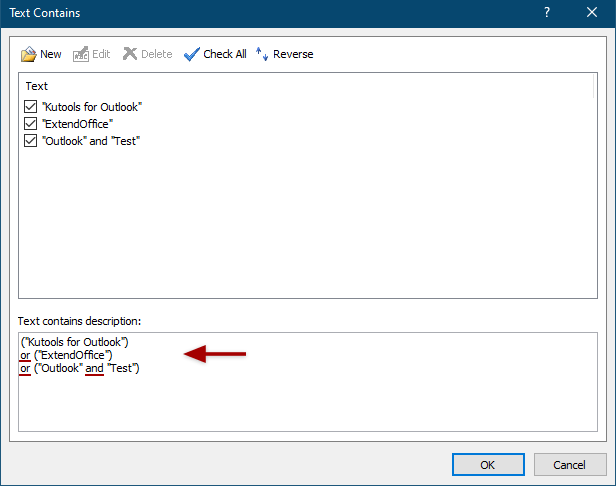Select the "Kutools for Outlook" row text
Viewport: 616px width, 486px height.
click(x=92, y=107)
